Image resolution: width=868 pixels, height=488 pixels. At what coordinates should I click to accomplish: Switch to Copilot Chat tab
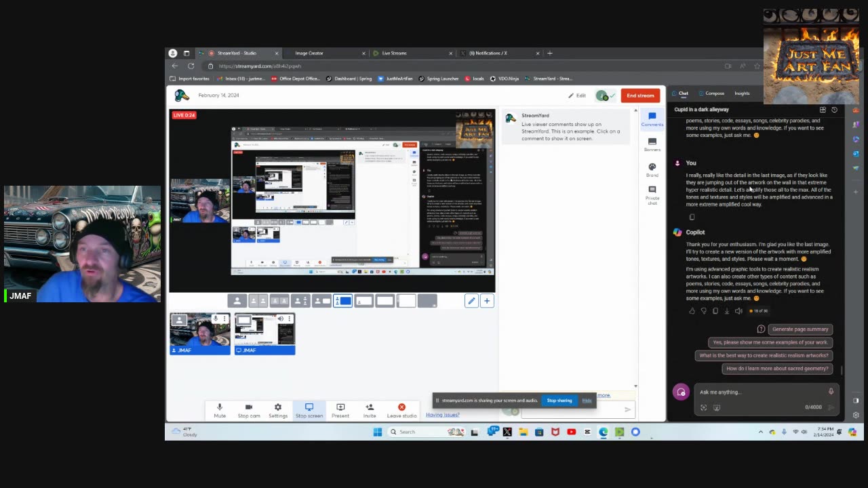(x=680, y=94)
